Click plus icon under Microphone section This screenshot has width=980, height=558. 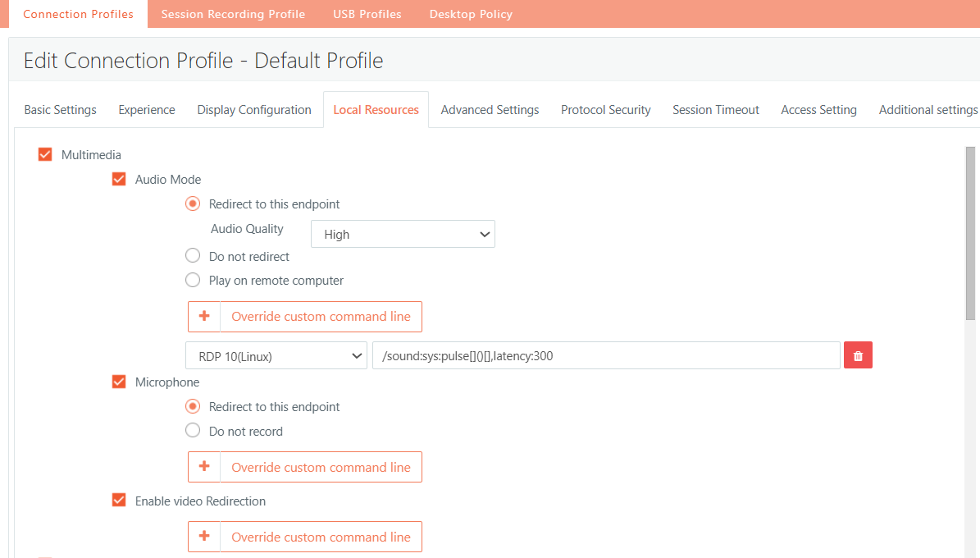[x=204, y=467]
